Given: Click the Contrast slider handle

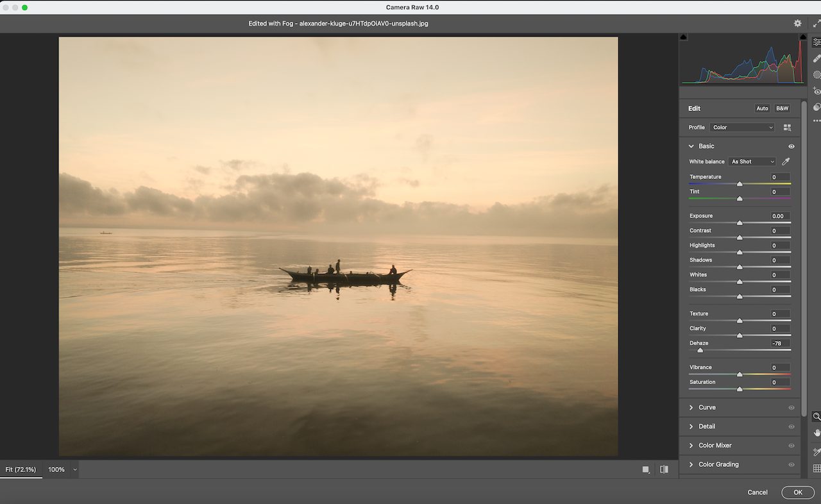Looking at the screenshot, I should 740,238.
